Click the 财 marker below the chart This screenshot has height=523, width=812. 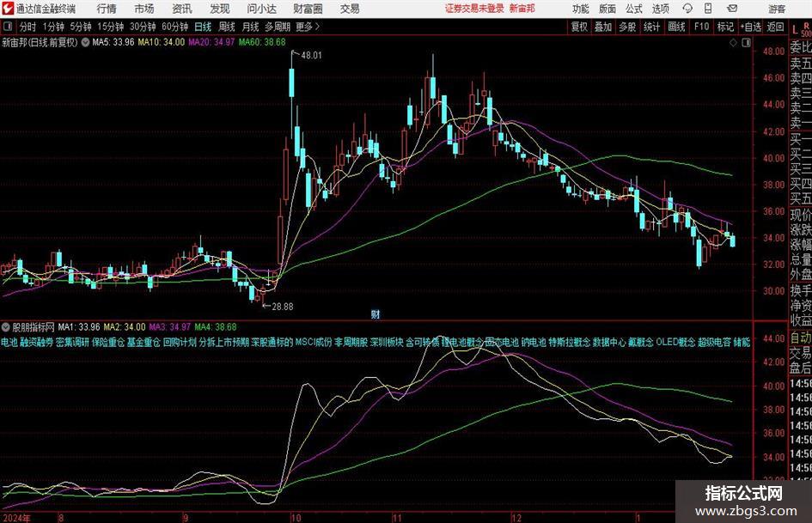point(375,313)
